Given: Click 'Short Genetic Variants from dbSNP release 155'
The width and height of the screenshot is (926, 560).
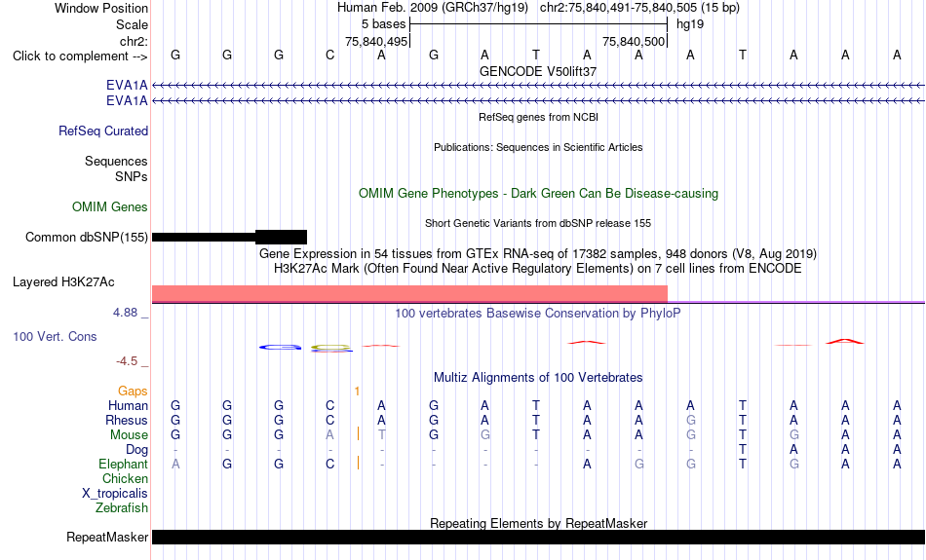Looking at the screenshot, I should tap(538, 223).
